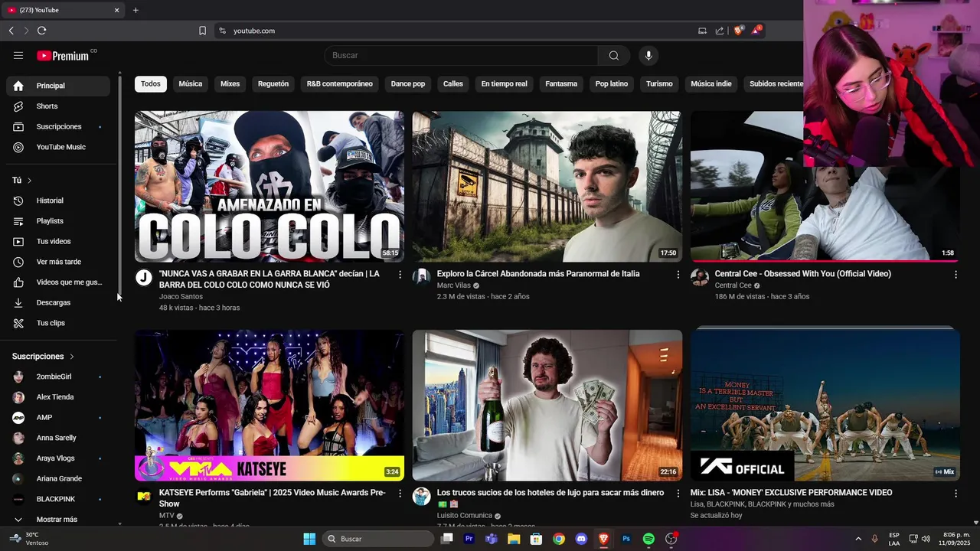
Task: Select the R&B contemporáneo filter chip
Action: pos(340,83)
